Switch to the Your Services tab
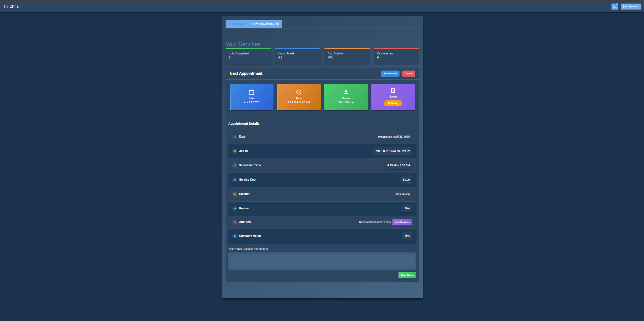Screen dimensions: 644x321 237,24
